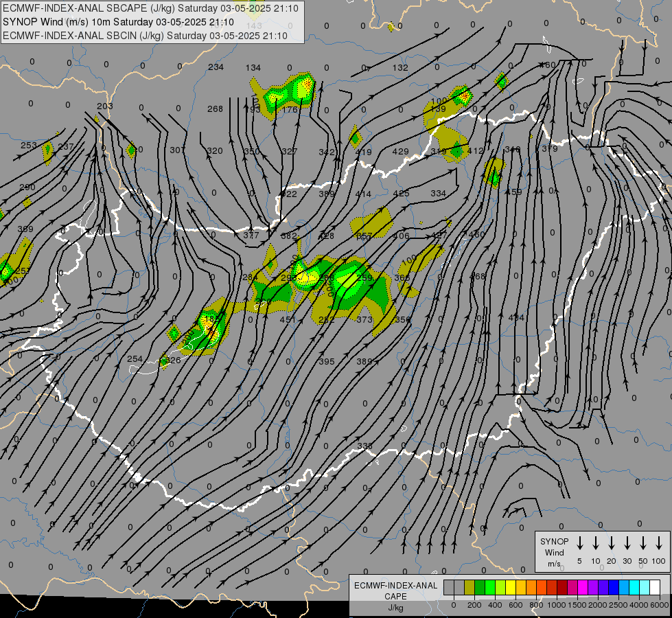Click the map value 307

[x=177, y=150]
